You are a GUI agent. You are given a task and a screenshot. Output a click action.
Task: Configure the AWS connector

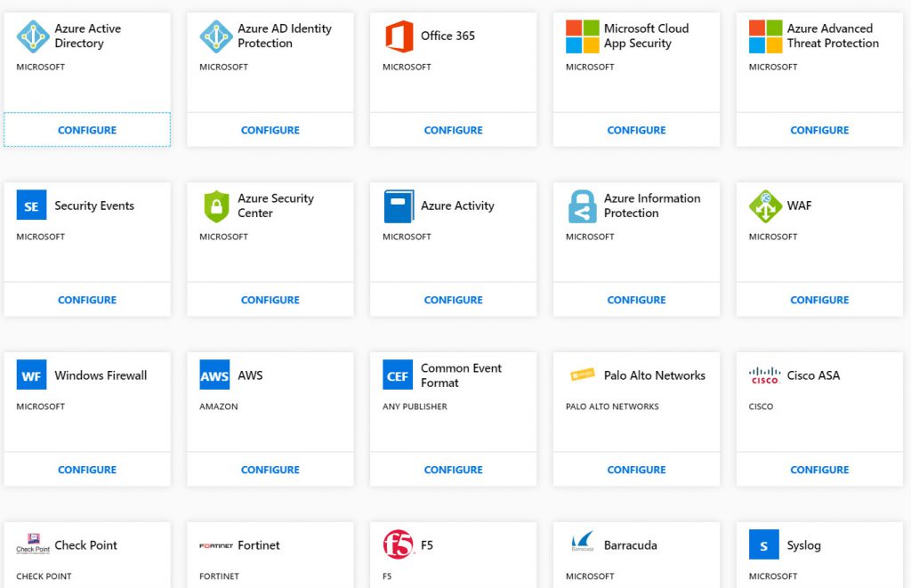tap(270, 470)
